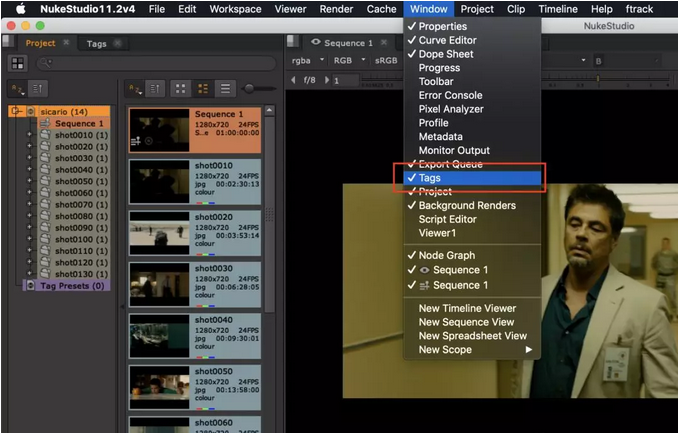Screen dimensions: 679x433
Task: Open the Workspace menu
Action: 235,9
